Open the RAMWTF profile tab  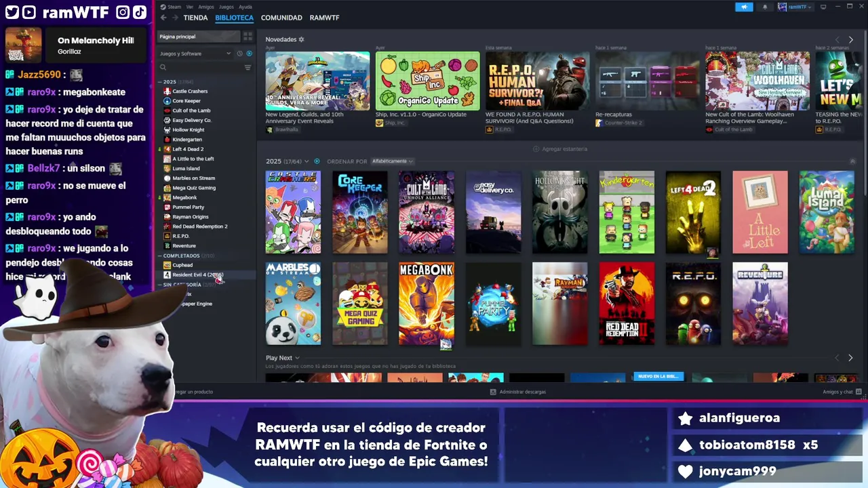pyautogui.click(x=324, y=18)
